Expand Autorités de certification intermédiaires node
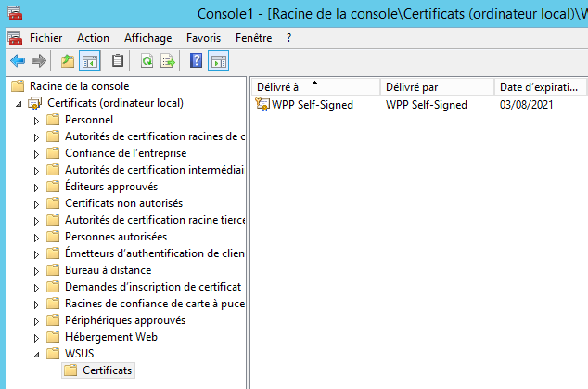Image resolution: width=588 pixels, height=389 pixels. click(x=36, y=171)
